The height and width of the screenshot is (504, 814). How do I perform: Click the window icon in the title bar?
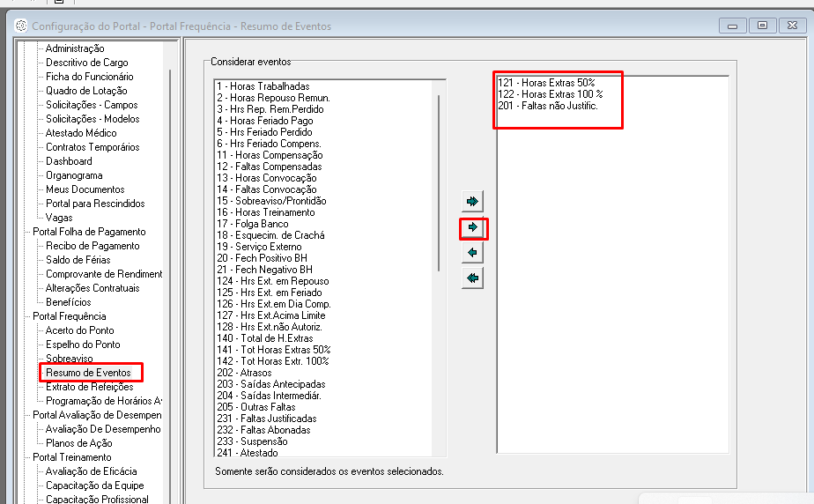pyautogui.click(x=21, y=26)
